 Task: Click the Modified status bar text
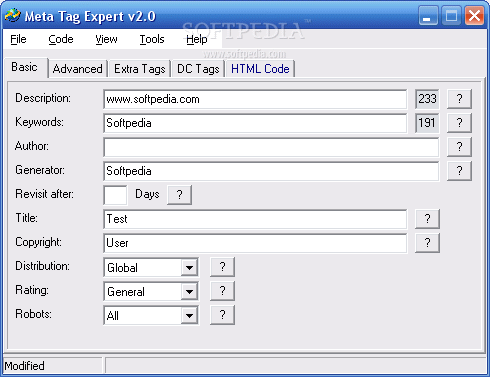click(24, 366)
